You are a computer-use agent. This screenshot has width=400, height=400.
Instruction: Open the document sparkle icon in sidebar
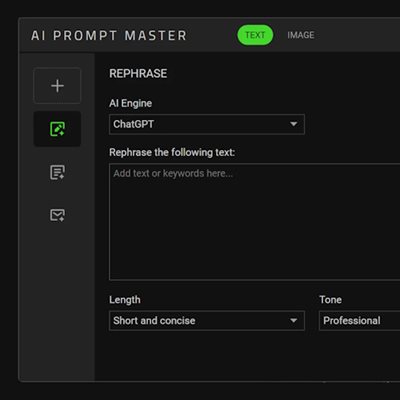tap(57, 172)
